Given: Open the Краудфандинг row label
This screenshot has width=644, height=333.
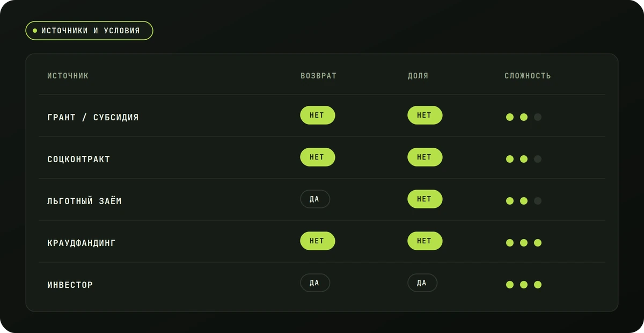Looking at the screenshot, I should (x=82, y=243).
